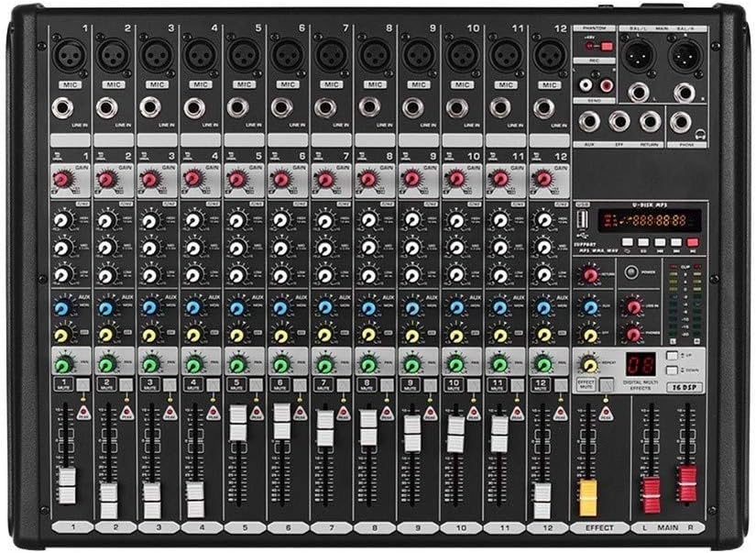Click the EFFECT label at the bottom
756x553 pixels.
[x=599, y=528]
